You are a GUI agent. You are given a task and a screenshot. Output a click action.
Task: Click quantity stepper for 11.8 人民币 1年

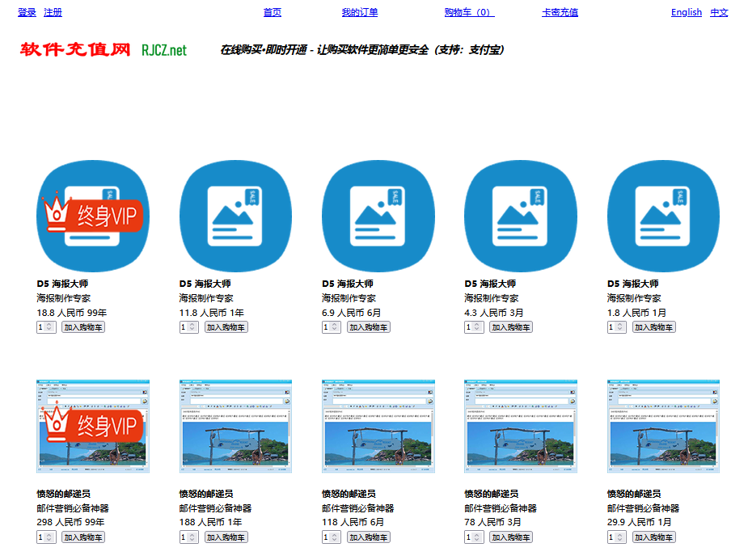point(189,327)
